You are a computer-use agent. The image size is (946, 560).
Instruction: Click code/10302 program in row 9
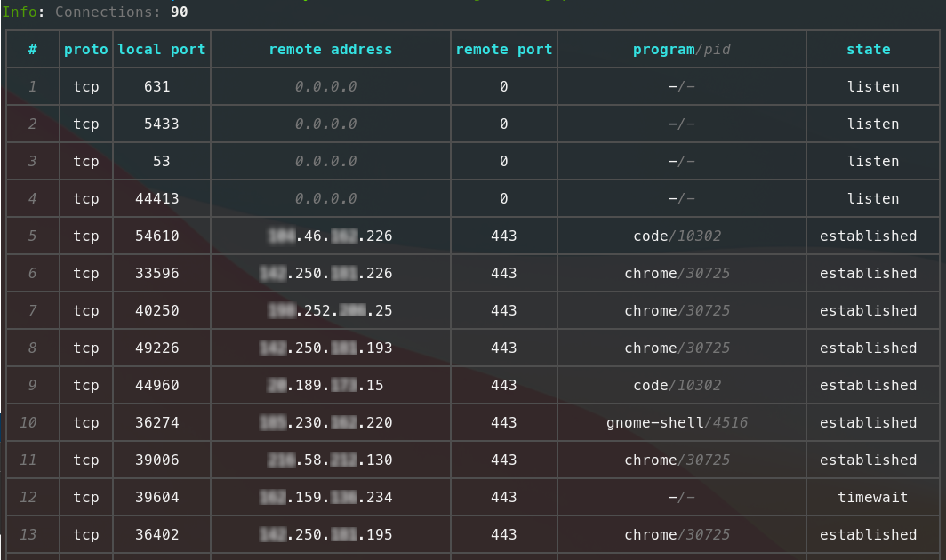(x=677, y=386)
